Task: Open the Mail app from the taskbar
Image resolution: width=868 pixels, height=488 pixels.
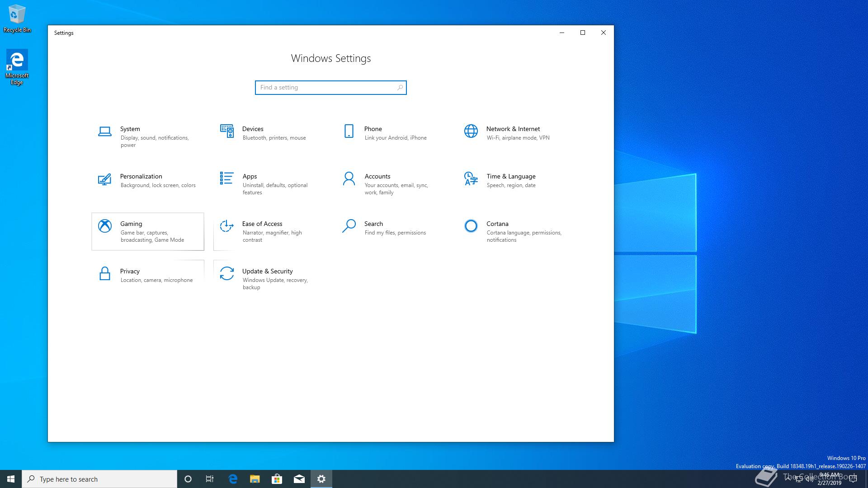Action: pyautogui.click(x=299, y=479)
